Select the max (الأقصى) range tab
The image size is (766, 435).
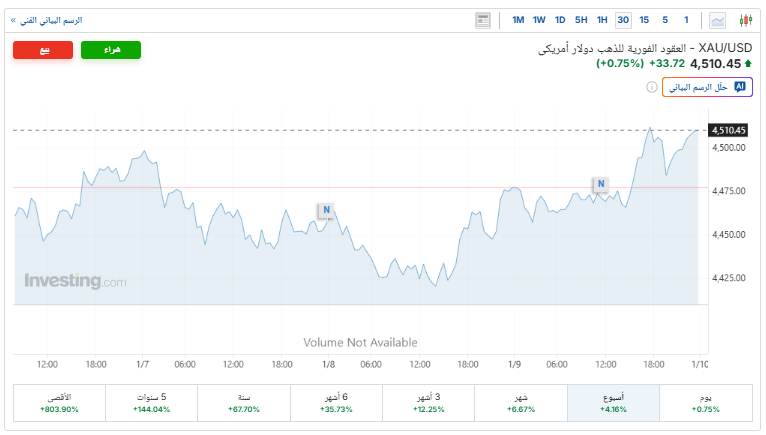[59, 403]
